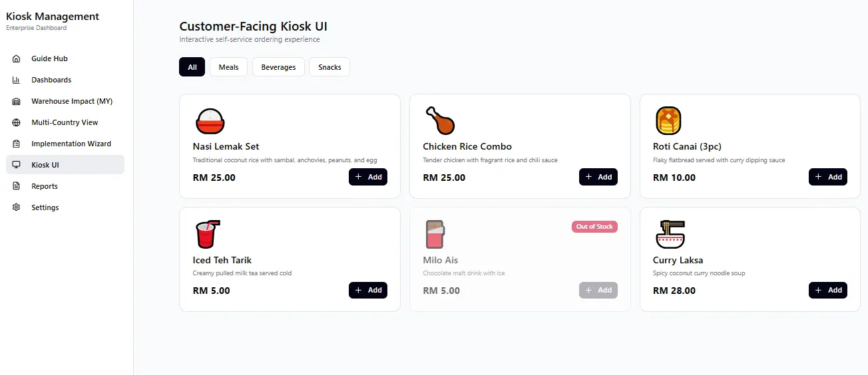The image size is (868, 375).
Task: Select the Beverages category filter
Action: pos(278,67)
